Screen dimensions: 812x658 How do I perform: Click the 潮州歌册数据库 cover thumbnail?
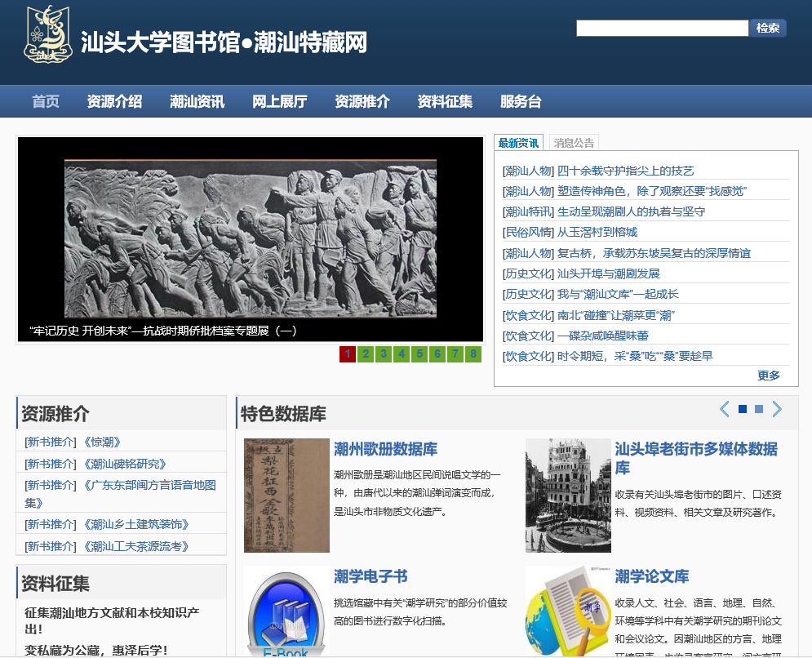tap(286, 495)
